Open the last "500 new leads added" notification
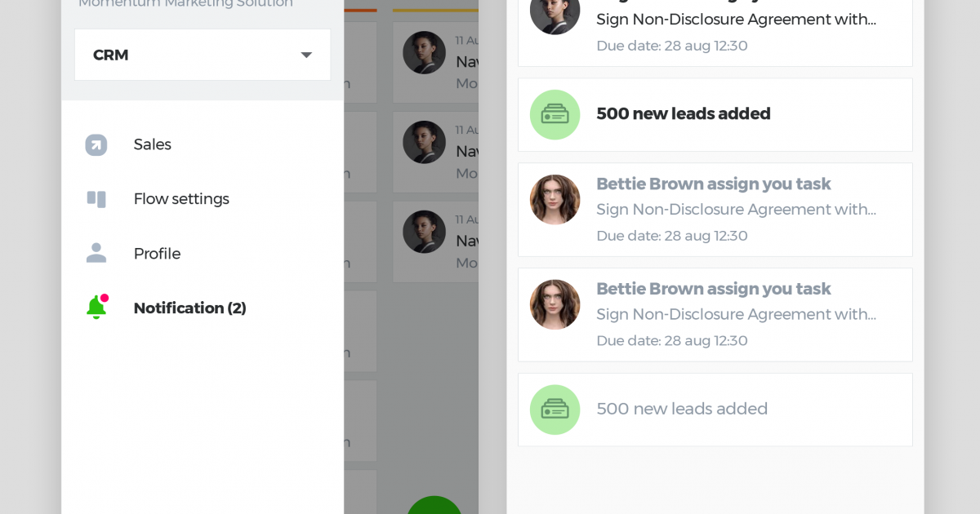The height and width of the screenshot is (514, 980). pyautogui.click(x=715, y=410)
